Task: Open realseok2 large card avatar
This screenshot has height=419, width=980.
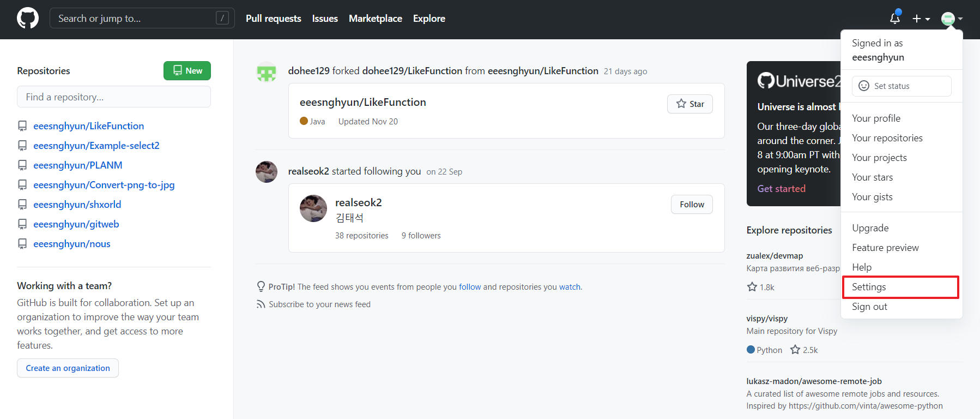Action: point(313,208)
